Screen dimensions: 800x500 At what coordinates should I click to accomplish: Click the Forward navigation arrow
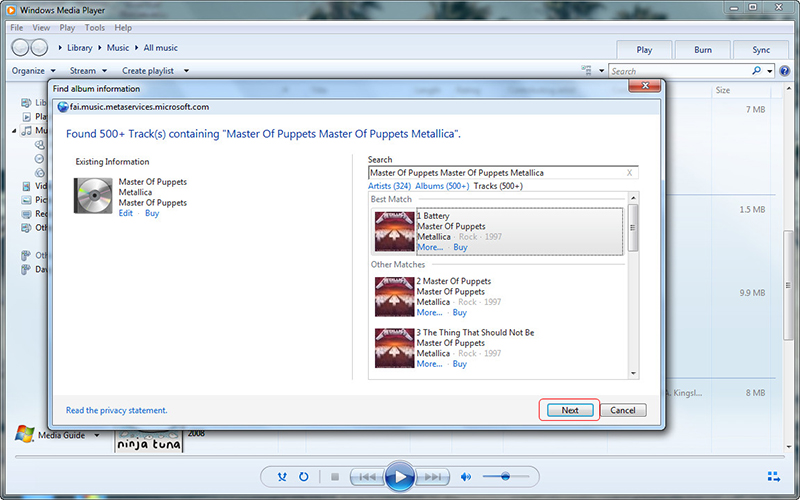[39, 47]
